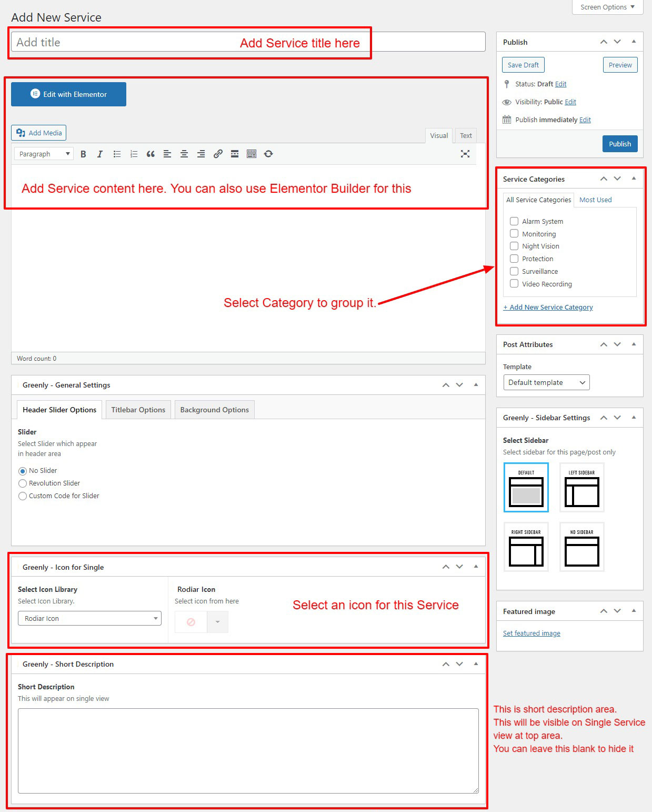Insert Read More tag
Image resolution: width=652 pixels, height=812 pixels.
(235, 154)
